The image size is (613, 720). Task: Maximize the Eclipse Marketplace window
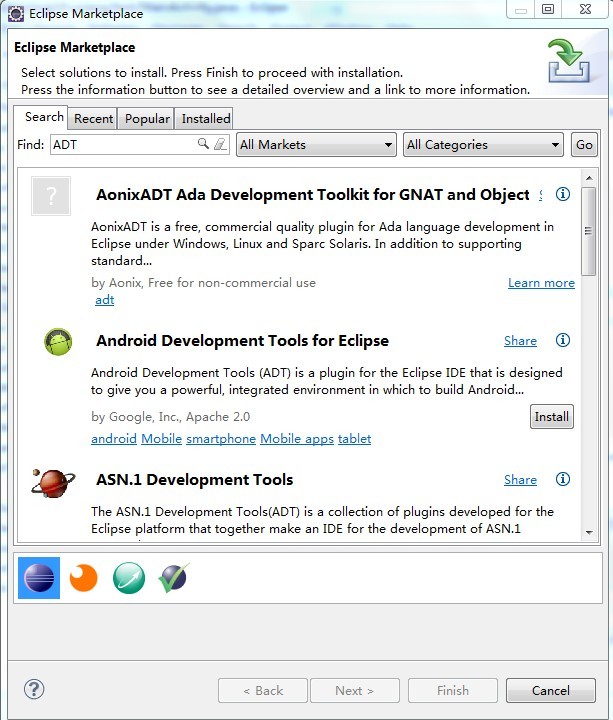coord(548,9)
